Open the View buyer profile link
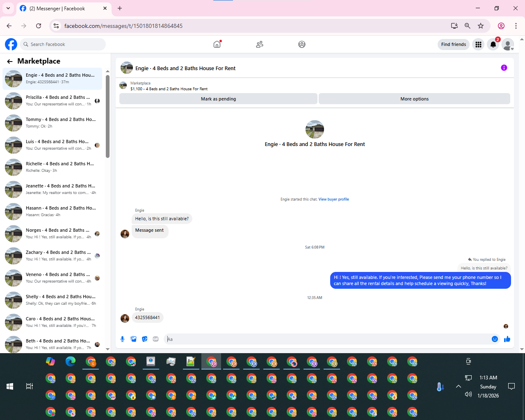525x420 pixels. pyautogui.click(x=334, y=199)
